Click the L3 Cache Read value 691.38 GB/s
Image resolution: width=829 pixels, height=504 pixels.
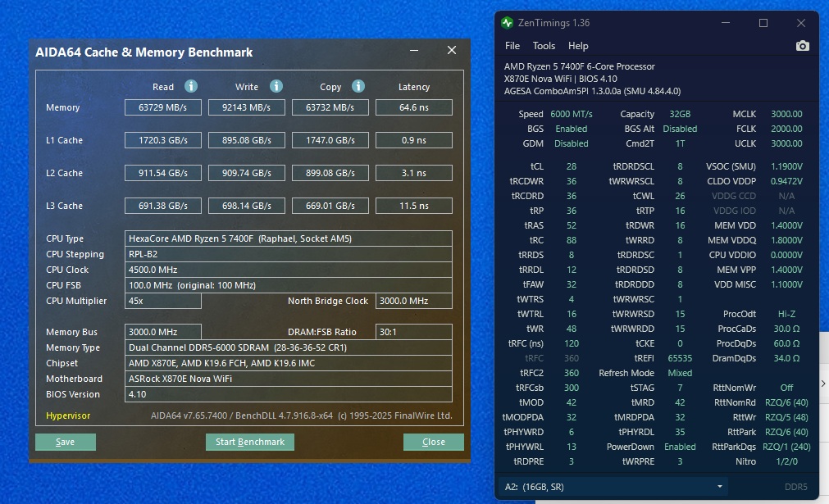163,206
